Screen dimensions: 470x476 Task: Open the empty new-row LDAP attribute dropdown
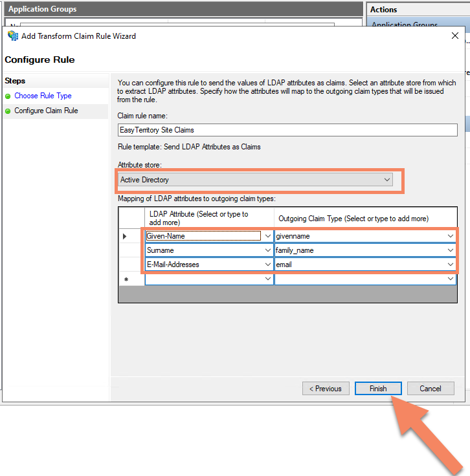click(267, 279)
